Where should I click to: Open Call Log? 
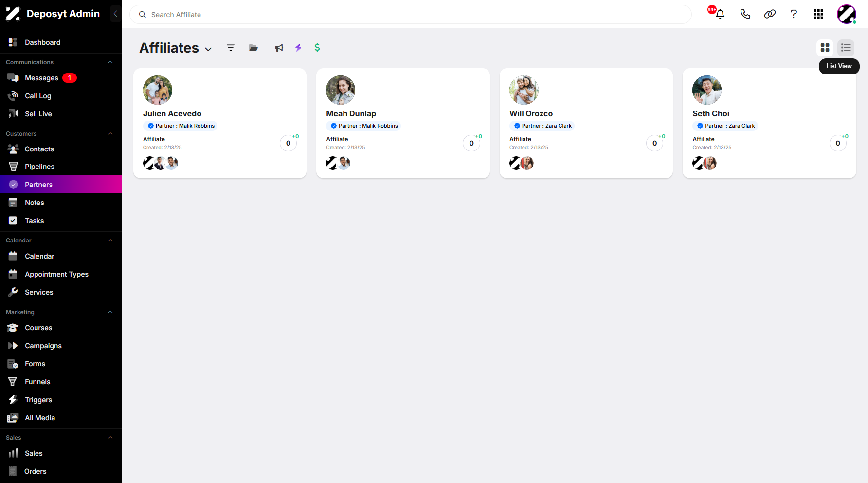[61, 96]
